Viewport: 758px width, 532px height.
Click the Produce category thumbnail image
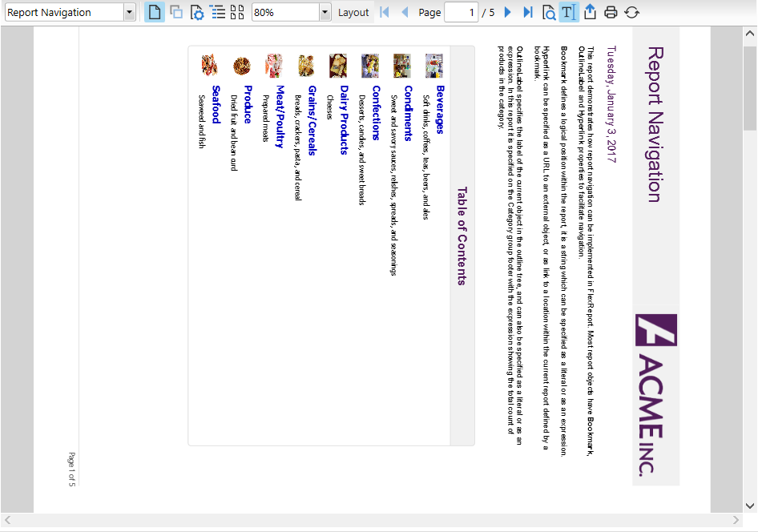[242, 66]
